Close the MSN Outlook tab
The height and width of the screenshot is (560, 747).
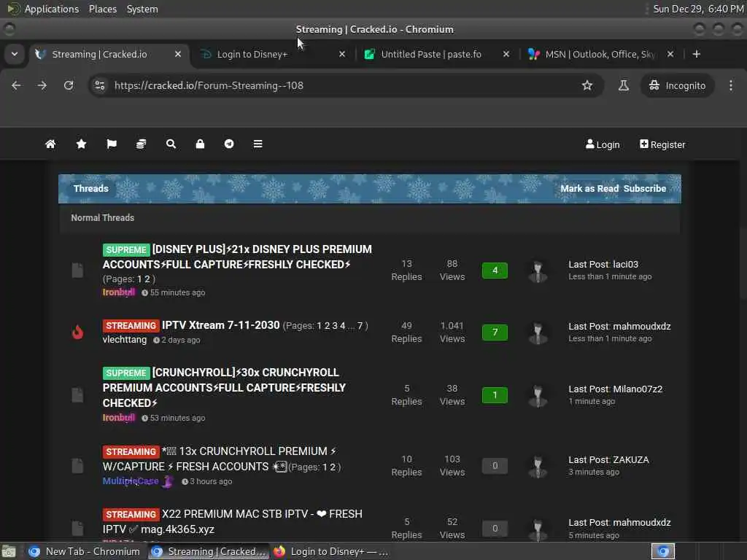point(670,54)
